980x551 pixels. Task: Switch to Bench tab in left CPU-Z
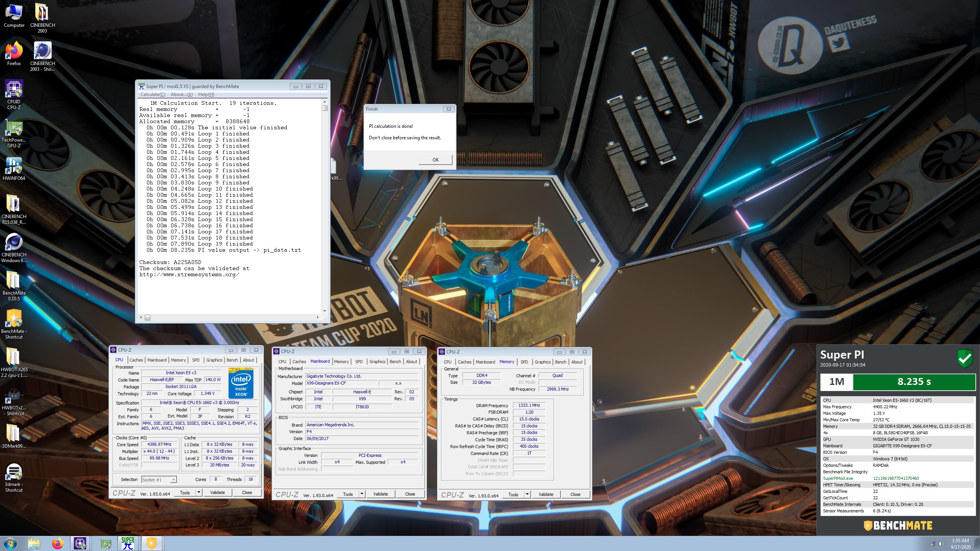click(x=232, y=360)
